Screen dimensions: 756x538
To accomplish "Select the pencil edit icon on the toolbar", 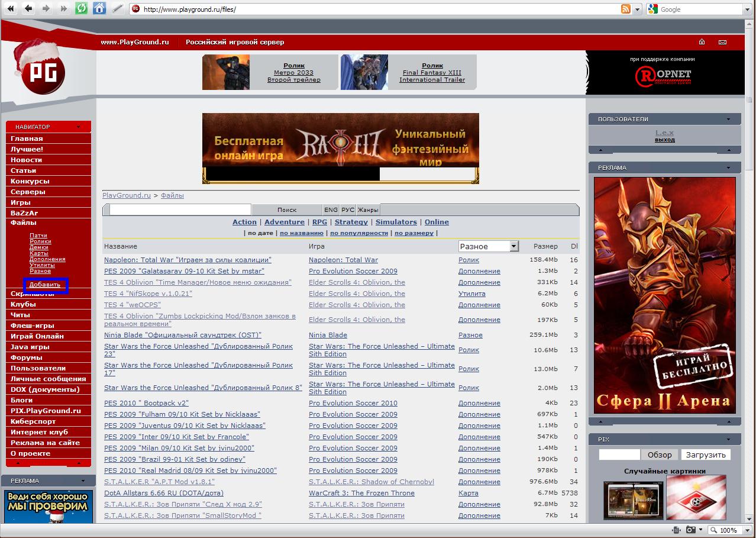I will click(x=117, y=8).
